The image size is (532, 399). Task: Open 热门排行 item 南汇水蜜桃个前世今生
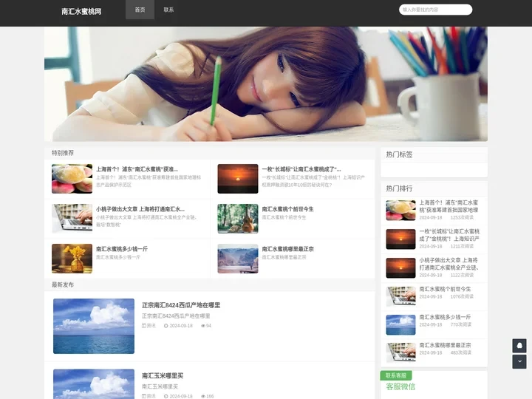tap(445, 289)
